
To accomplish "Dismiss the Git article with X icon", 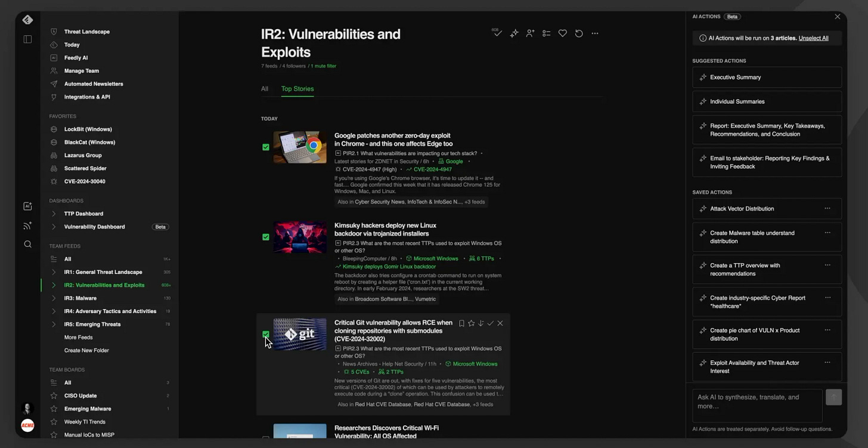I will (500, 323).
